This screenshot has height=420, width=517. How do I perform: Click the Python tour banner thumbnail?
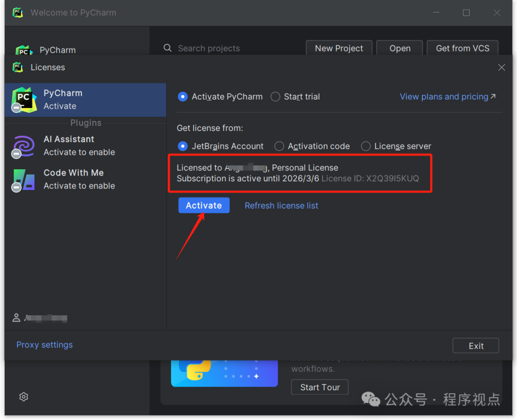click(x=224, y=374)
